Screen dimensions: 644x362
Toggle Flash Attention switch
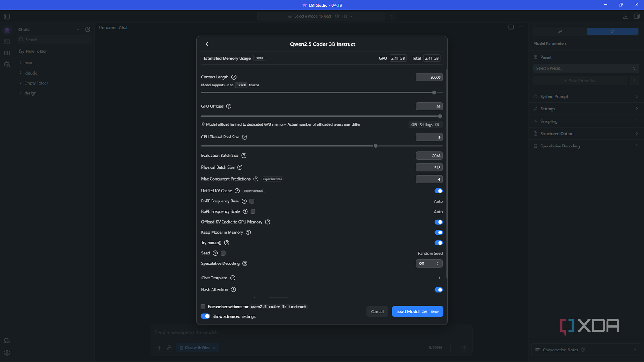438,290
